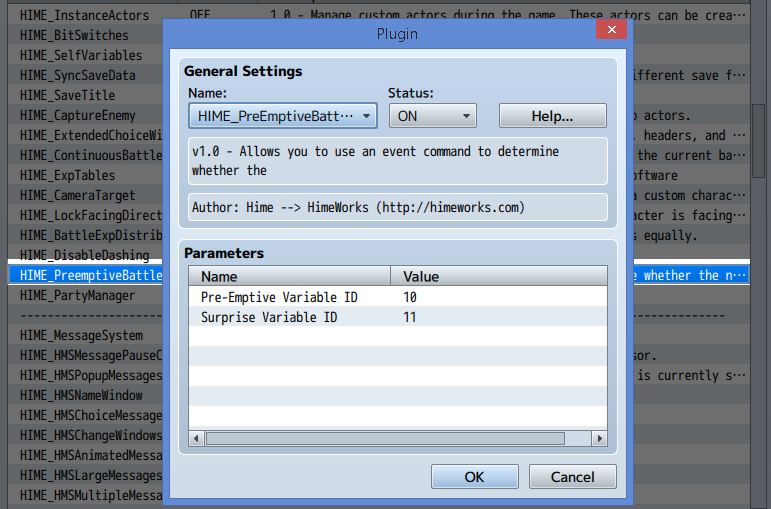Select HIME_SaveTitle in the plugin list
Image resolution: width=771 pixels, height=509 pixels.
[x=67, y=95]
